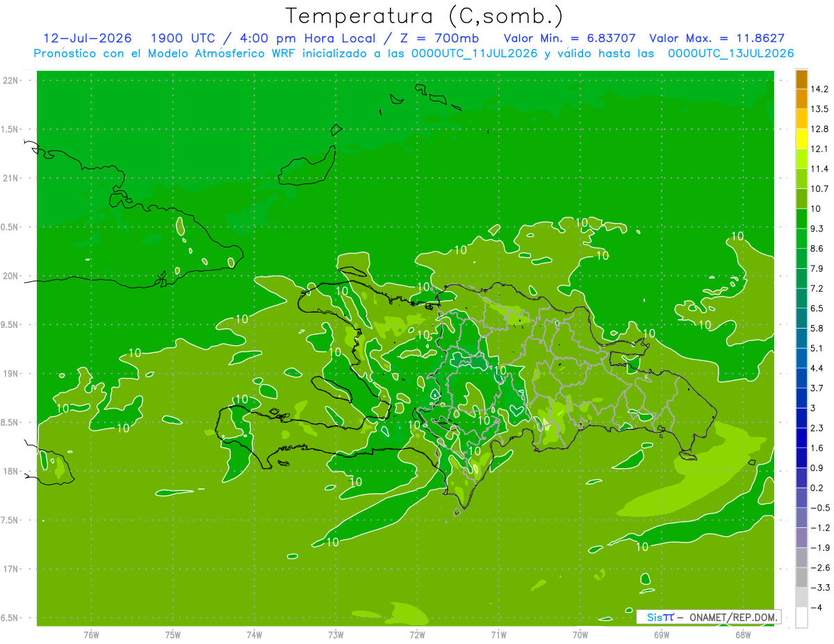Click the '-4' color scale value
This screenshot has height=644, width=834.
(816, 607)
